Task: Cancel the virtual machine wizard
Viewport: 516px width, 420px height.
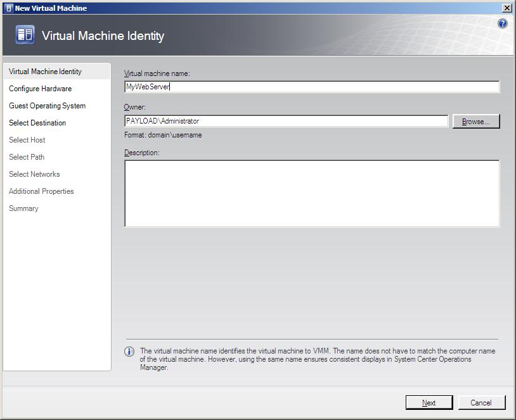Action: pos(481,402)
